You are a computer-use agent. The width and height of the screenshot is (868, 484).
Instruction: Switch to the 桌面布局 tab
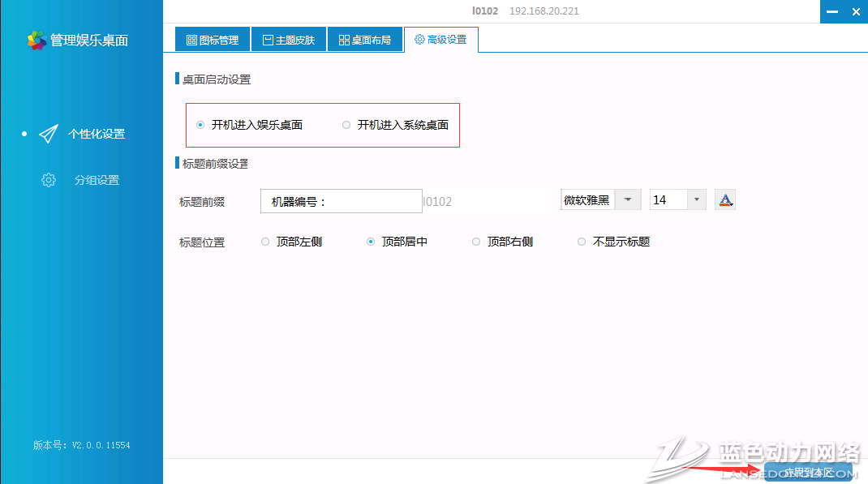pos(365,38)
